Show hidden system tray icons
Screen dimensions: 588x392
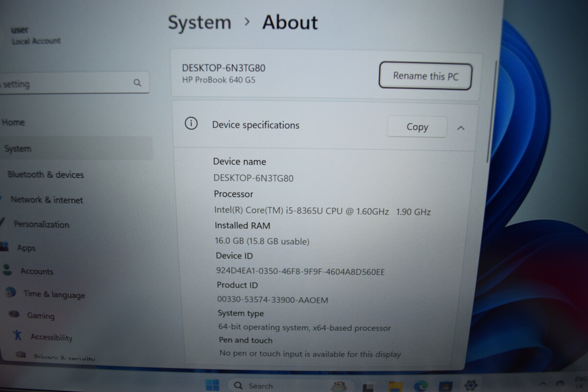[543, 384]
